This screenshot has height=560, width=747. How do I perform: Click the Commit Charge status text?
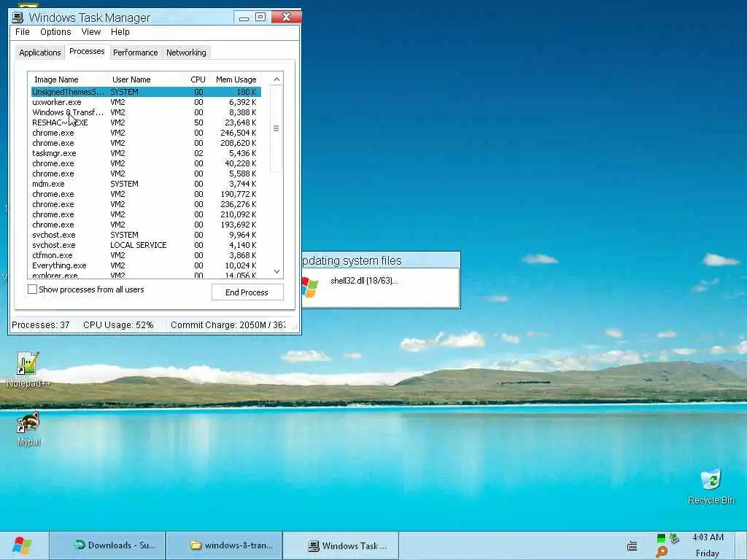[x=228, y=324]
